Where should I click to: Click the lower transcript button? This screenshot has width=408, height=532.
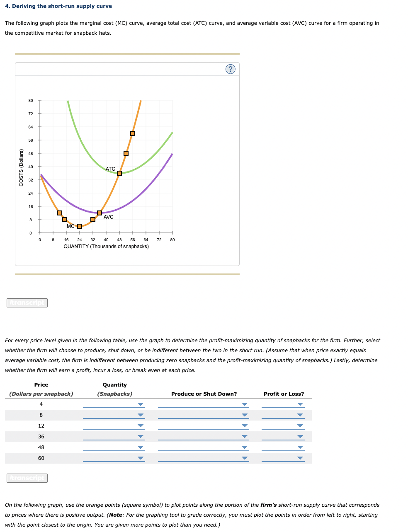27,478
